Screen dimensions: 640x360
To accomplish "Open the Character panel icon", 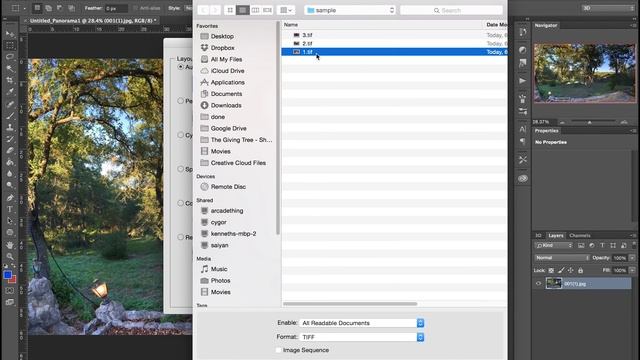I will pyautogui.click(x=523, y=129).
